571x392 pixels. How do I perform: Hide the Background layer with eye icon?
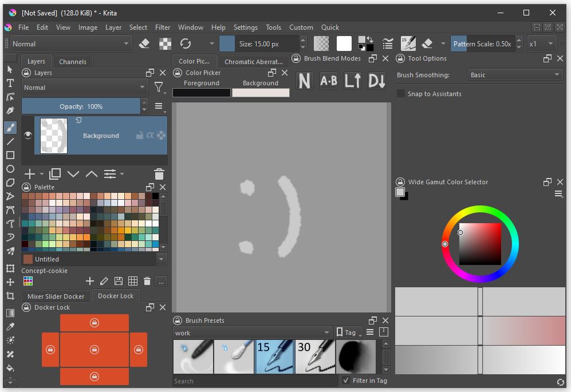[28, 136]
